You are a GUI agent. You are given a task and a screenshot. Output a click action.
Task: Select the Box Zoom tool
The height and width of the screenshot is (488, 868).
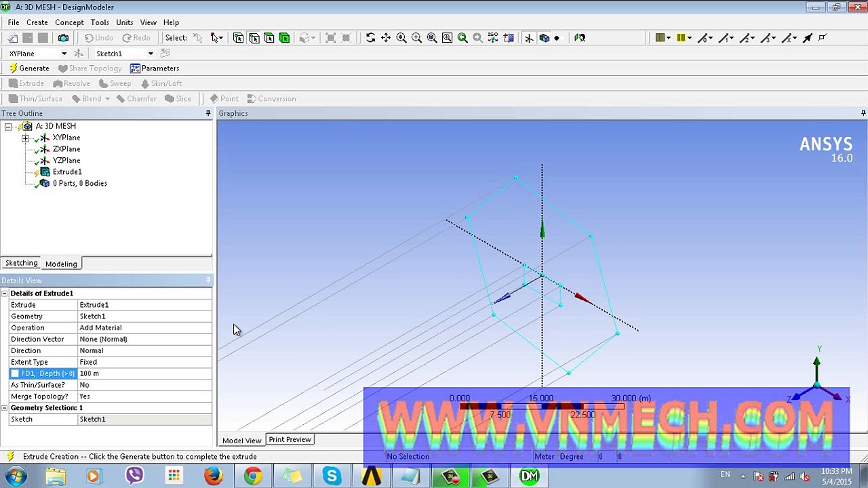pyautogui.click(x=416, y=38)
